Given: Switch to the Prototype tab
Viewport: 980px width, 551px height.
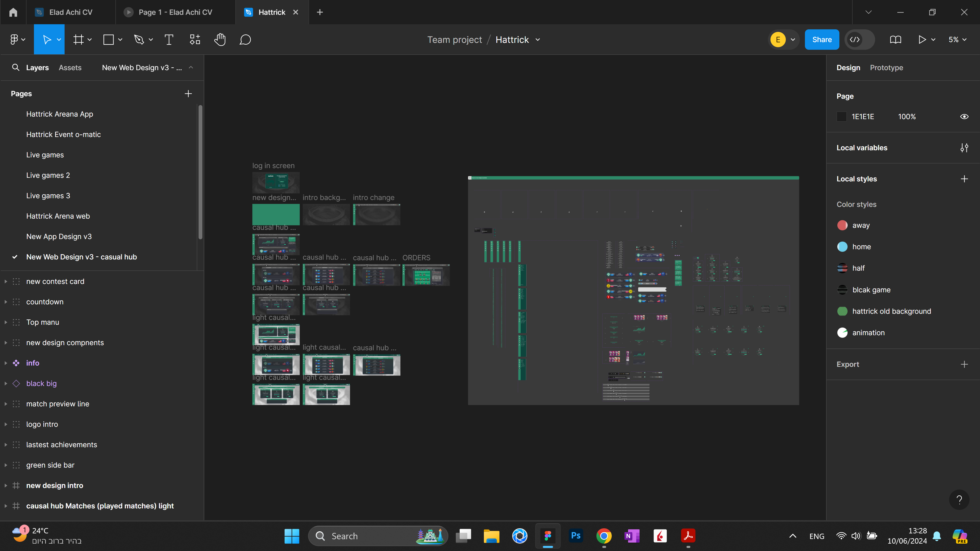Looking at the screenshot, I should [x=886, y=68].
